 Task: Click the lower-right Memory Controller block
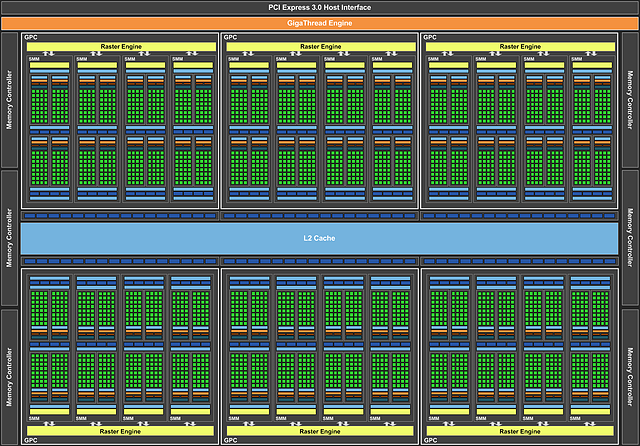pyautogui.click(x=630, y=377)
